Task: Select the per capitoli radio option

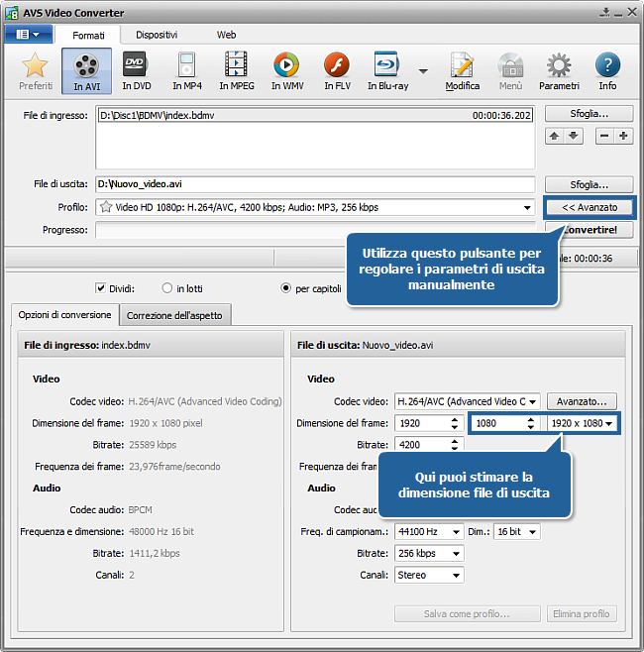Action: [x=285, y=288]
